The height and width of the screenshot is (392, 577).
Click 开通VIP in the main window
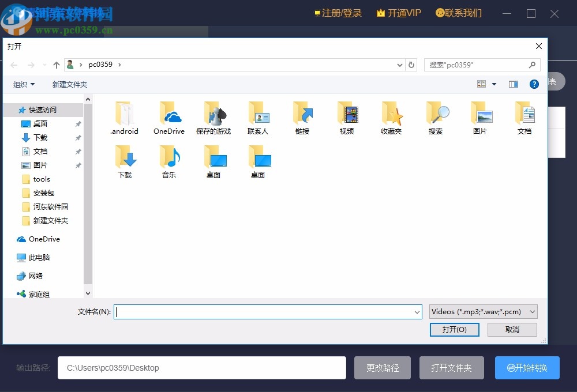click(x=399, y=13)
